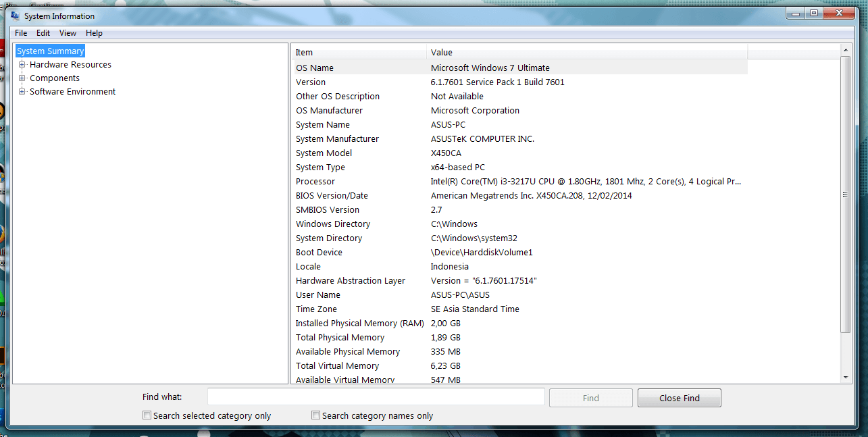Screen dimensions: 868x437
Task: Select the SMBIOS Version row
Action: coord(519,209)
